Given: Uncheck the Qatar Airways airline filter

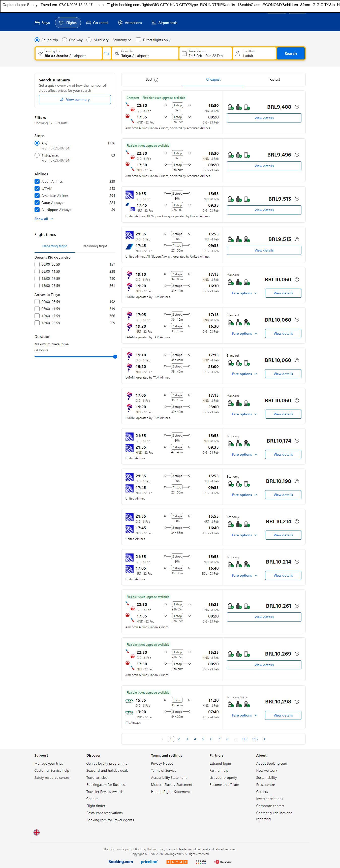Looking at the screenshot, I should (37, 203).
